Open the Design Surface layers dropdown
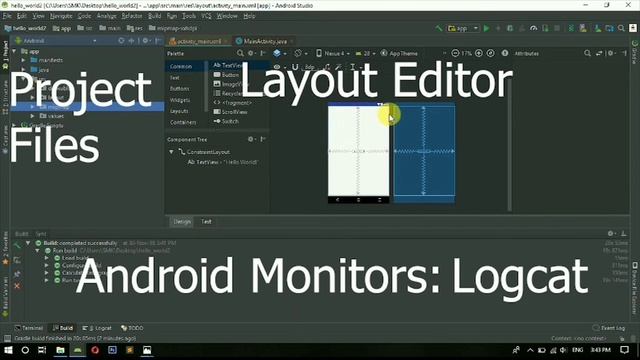The width and height of the screenshot is (640, 360). [x=280, y=53]
